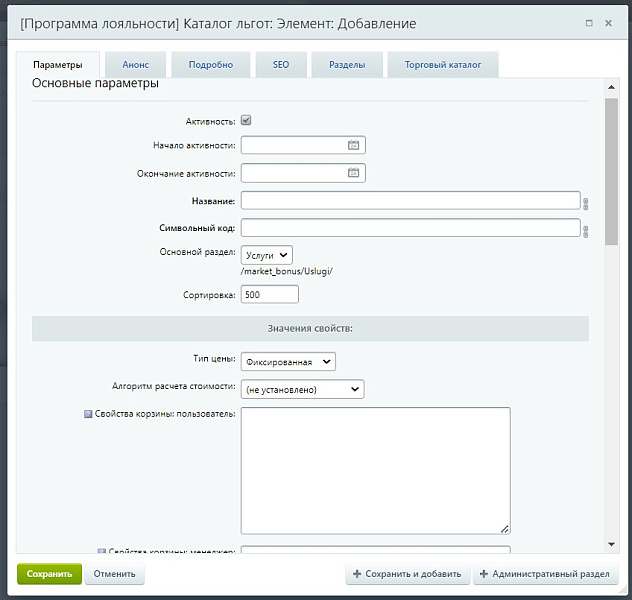Expand the dialog window to full size
Viewport: 632px width, 600px height.
pos(588,23)
